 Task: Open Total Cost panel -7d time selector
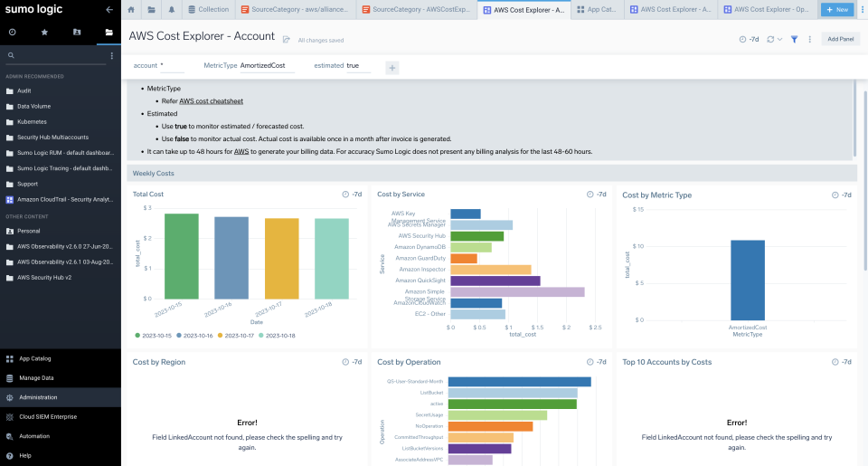point(352,195)
